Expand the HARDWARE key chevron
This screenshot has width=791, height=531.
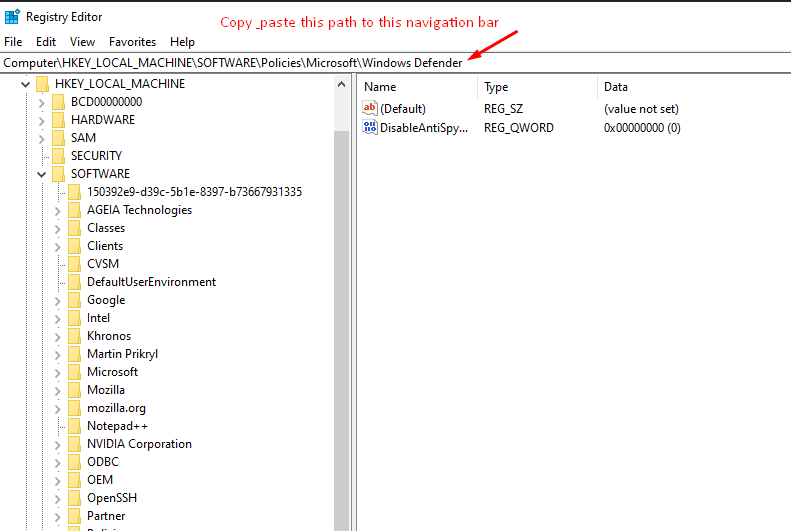[x=41, y=120]
